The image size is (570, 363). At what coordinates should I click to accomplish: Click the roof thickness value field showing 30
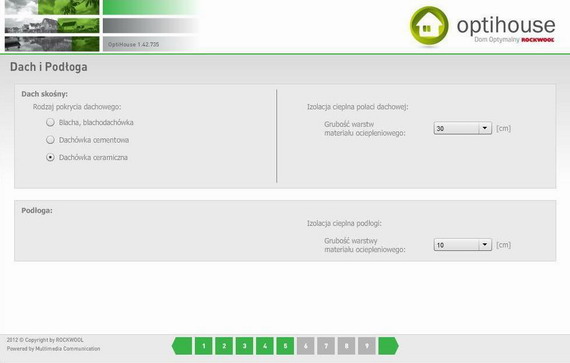click(456, 128)
